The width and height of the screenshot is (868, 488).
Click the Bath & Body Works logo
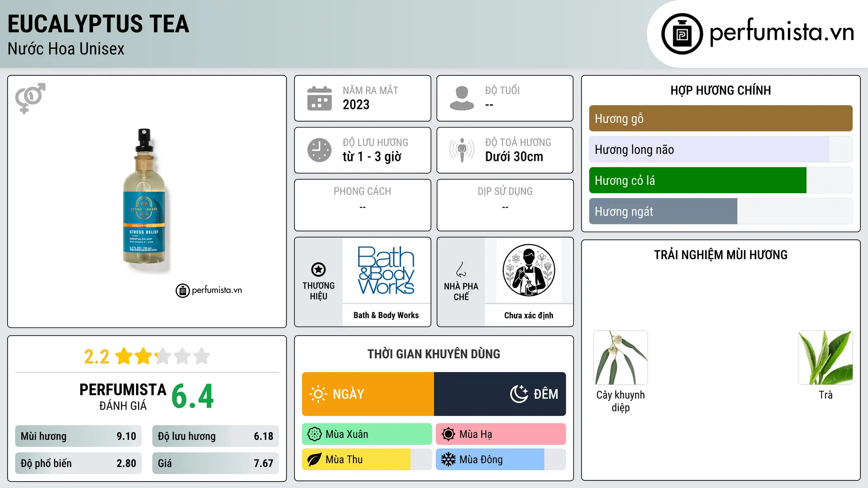[386, 270]
